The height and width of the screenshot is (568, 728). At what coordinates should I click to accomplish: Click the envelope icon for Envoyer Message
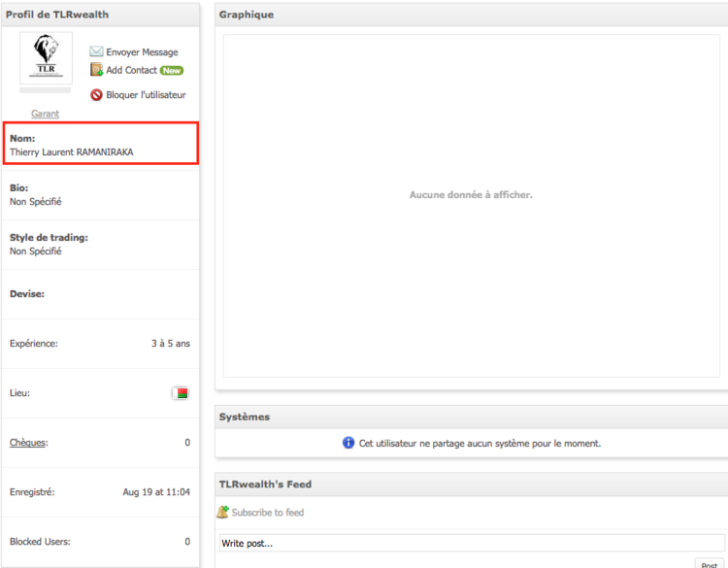click(96, 52)
